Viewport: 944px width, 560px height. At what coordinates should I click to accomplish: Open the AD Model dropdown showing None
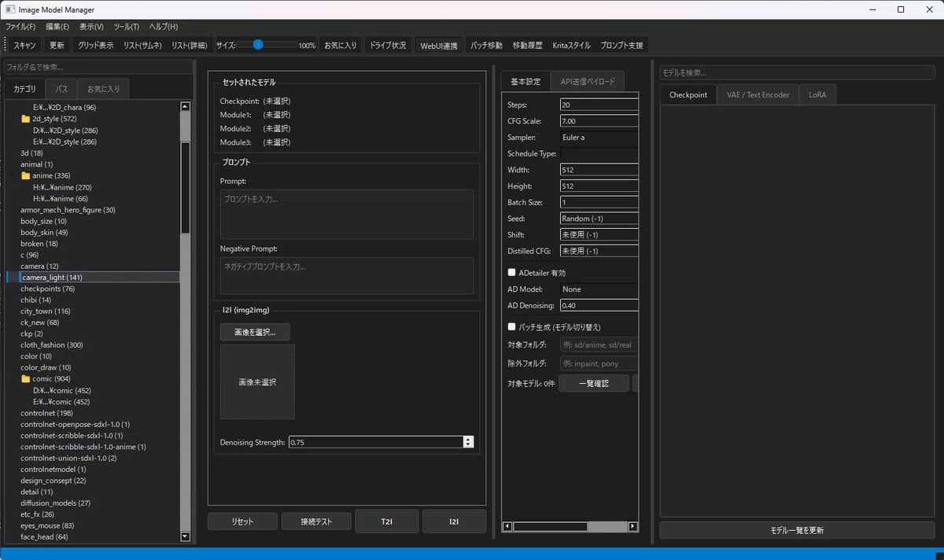click(599, 289)
